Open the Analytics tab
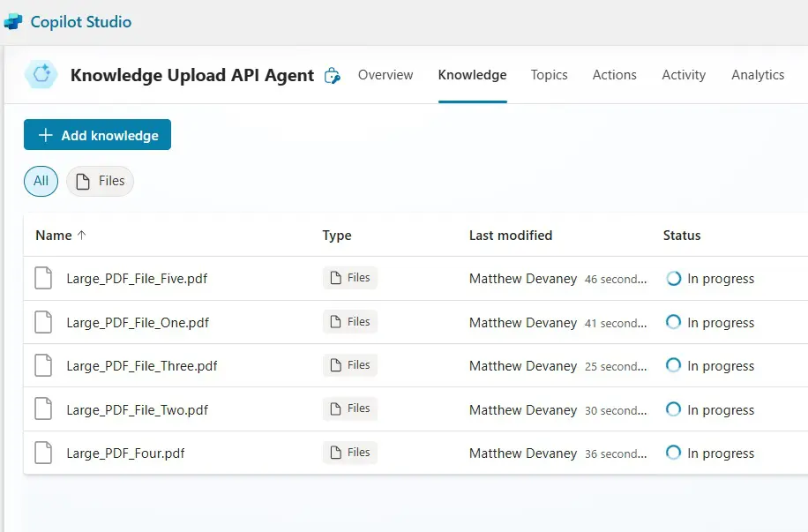 point(758,75)
